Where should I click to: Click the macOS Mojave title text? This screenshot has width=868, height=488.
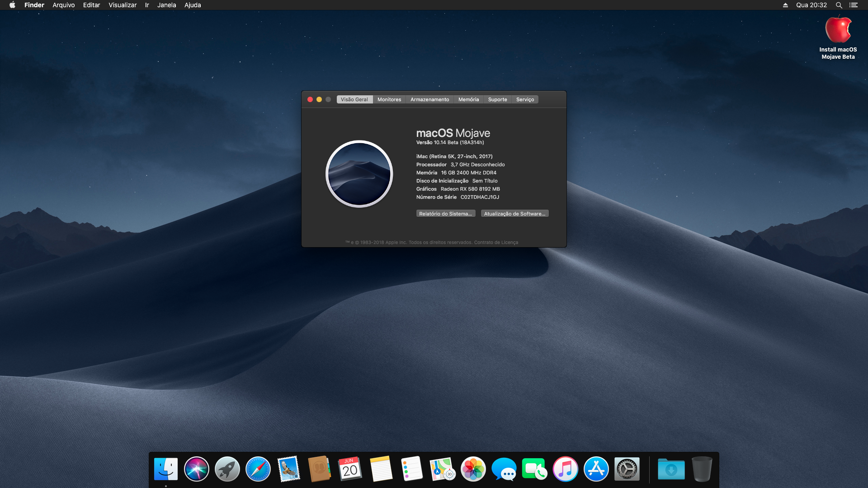pyautogui.click(x=453, y=133)
